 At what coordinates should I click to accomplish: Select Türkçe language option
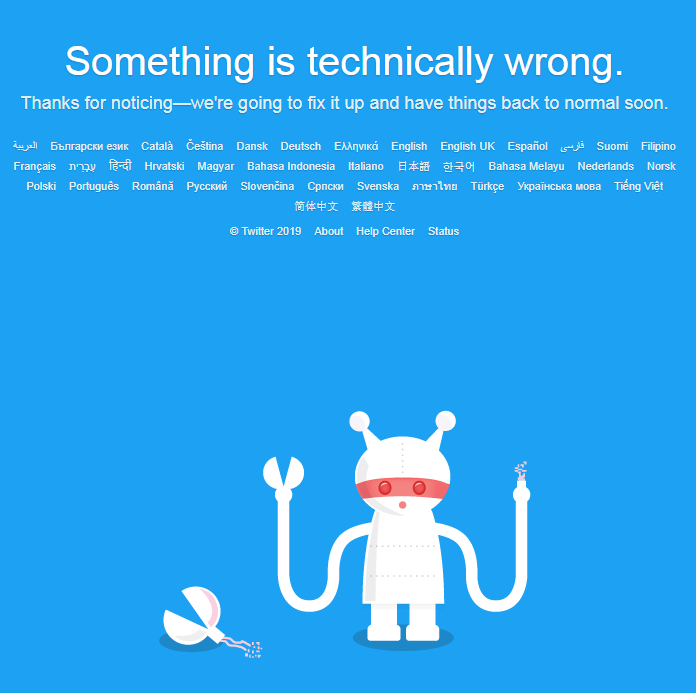pyautogui.click(x=487, y=186)
